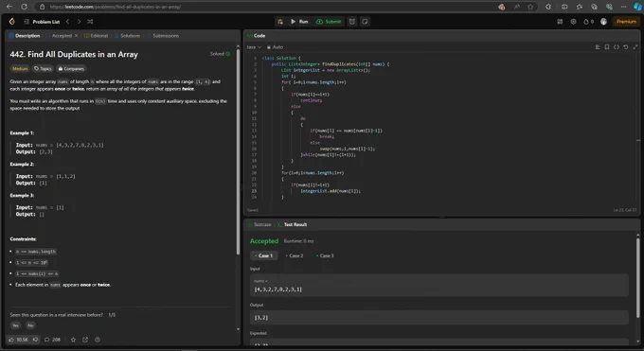Switch to the Accepted tab
The image size is (644, 351).
(59, 36)
